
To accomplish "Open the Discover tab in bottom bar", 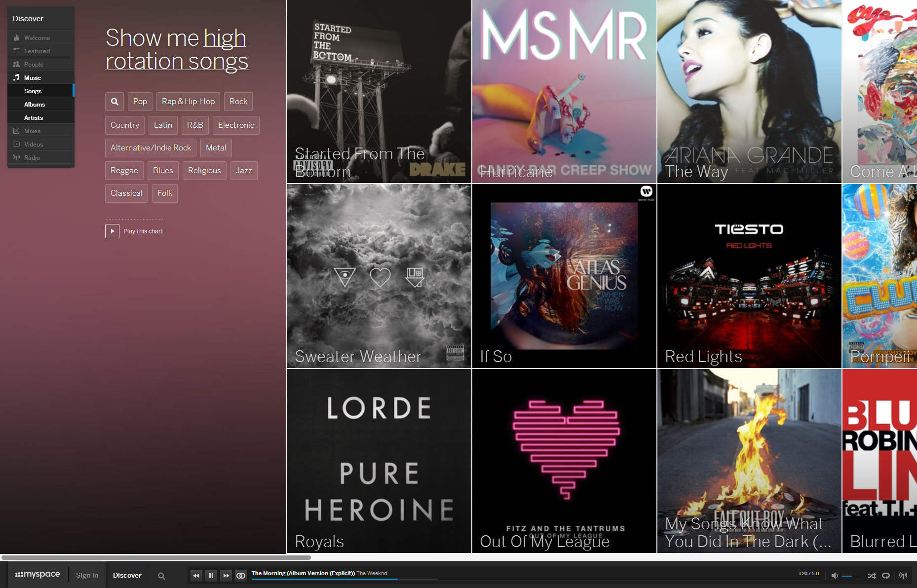I will tap(127, 575).
